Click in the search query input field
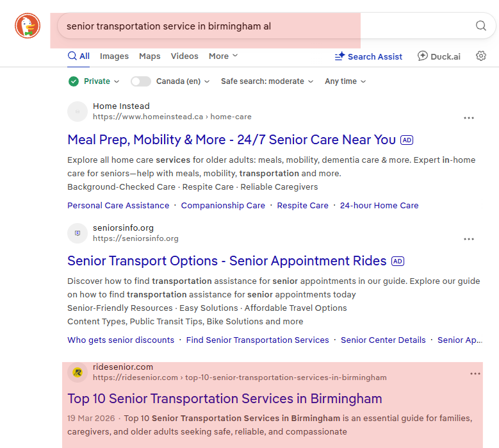The height and width of the screenshot is (448, 499). pyautogui.click(x=267, y=26)
